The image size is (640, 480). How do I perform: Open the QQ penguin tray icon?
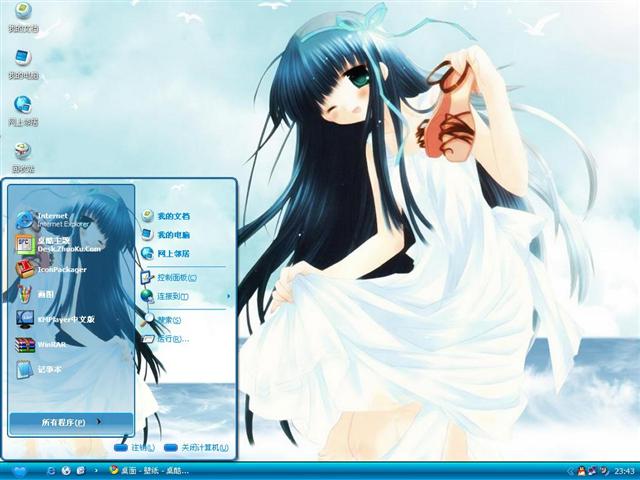pos(581,471)
